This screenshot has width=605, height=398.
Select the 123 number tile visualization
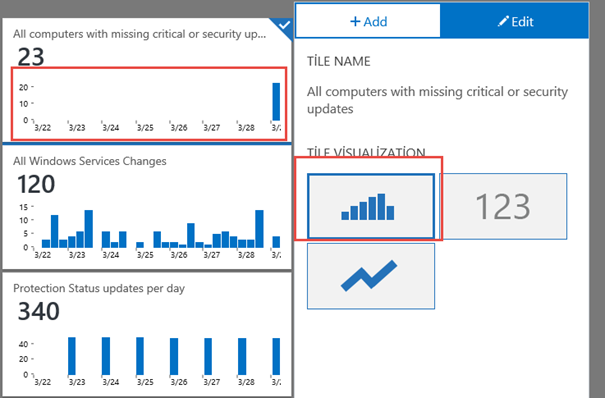point(503,206)
